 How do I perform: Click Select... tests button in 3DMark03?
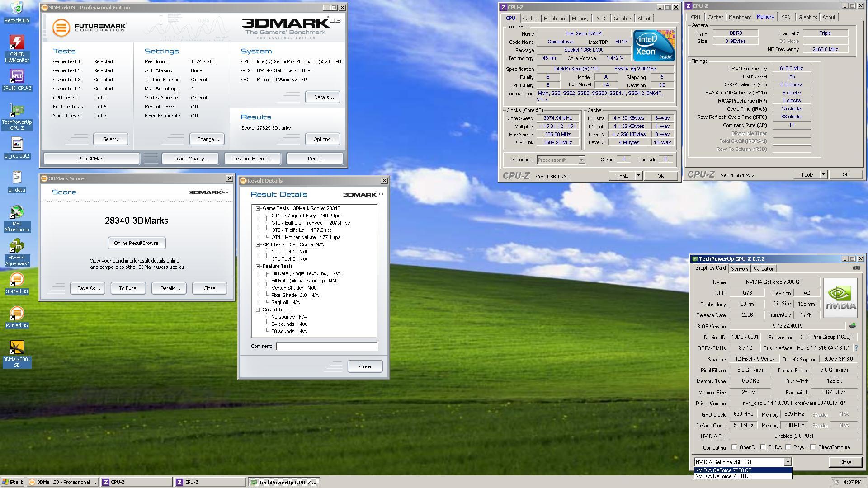[111, 139]
